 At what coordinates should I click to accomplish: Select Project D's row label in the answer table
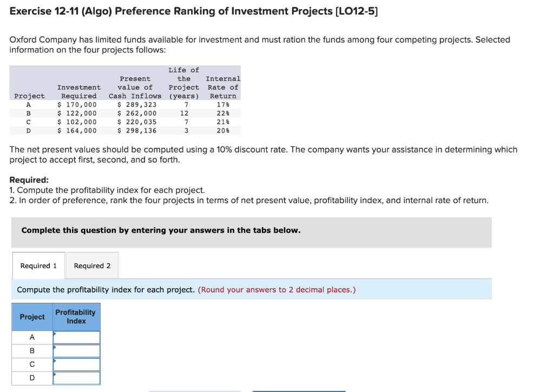click(31, 377)
